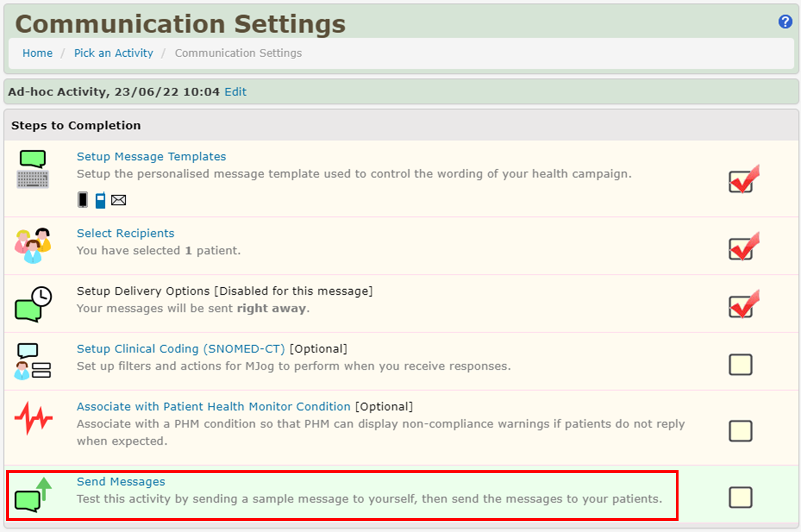Screen dimensions: 801x532
Task: Click the Send Messages green arrow icon
Action: click(x=33, y=495)
